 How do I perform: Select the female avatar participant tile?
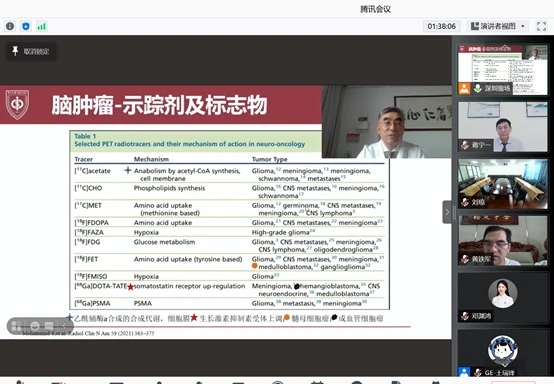point(502,297)
